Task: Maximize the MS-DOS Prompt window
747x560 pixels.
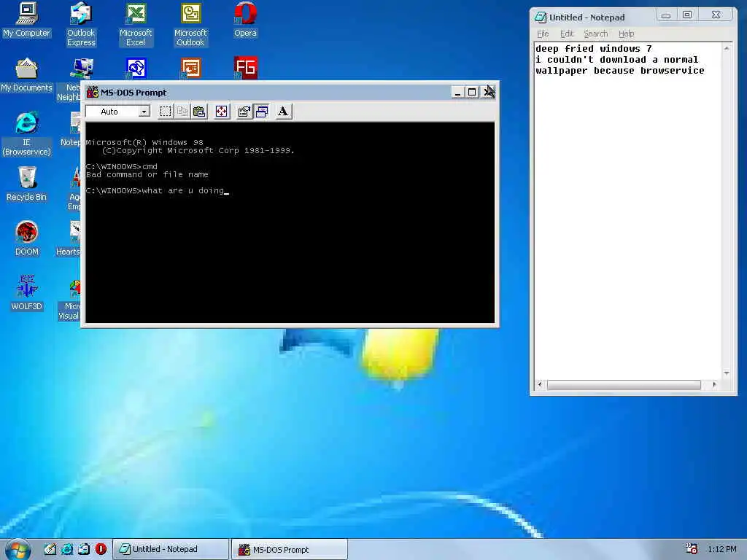Action: click(472, 92)
